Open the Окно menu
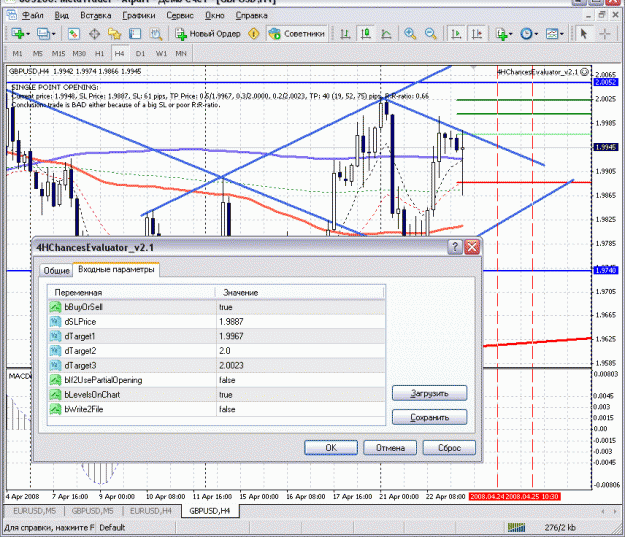 tap(215, 16)
